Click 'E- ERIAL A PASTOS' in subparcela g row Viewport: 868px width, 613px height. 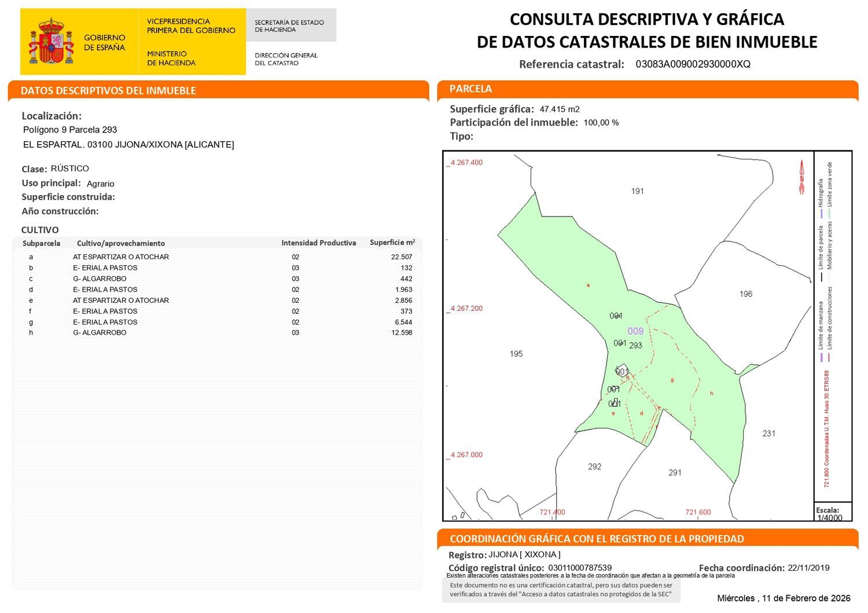[105, 322]
